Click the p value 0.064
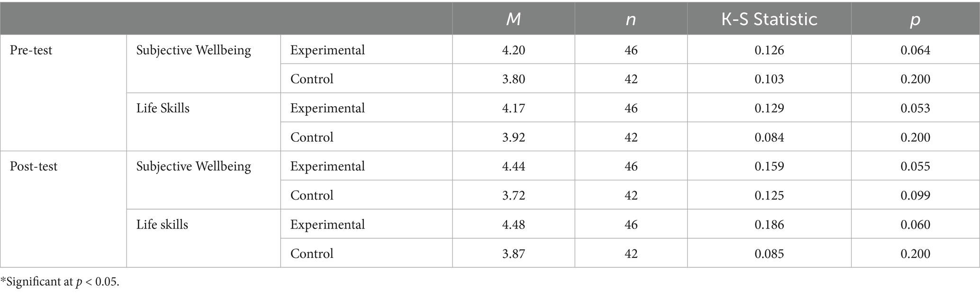This screenshot has width=980, height=293. 915,50
